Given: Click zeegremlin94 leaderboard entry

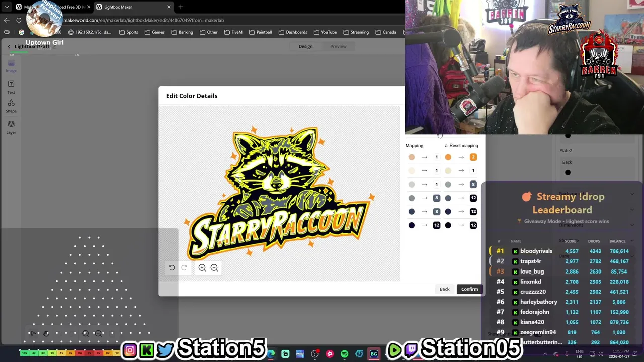Looking at the screenshot, I should pos(538,332).
